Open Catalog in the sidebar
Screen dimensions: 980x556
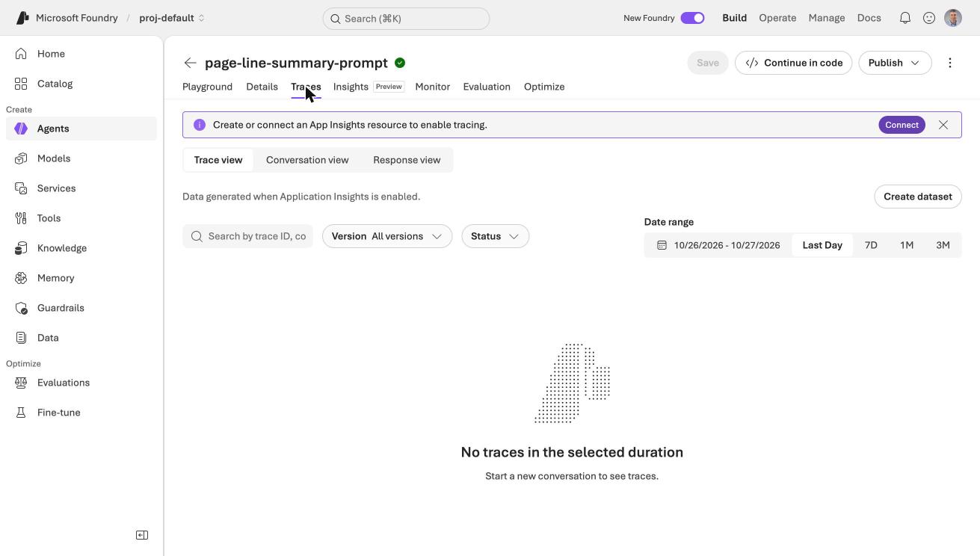[x=81, y=84]
